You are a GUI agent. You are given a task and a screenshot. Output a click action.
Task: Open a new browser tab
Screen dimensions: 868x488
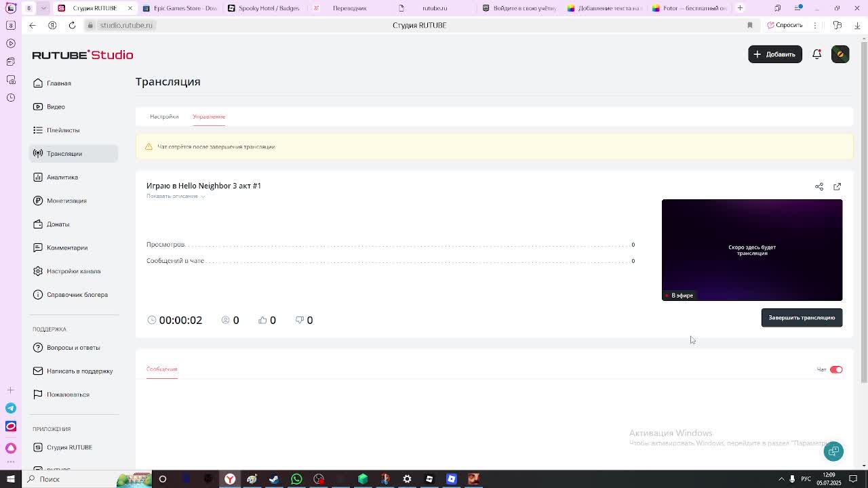coord(740,8)
